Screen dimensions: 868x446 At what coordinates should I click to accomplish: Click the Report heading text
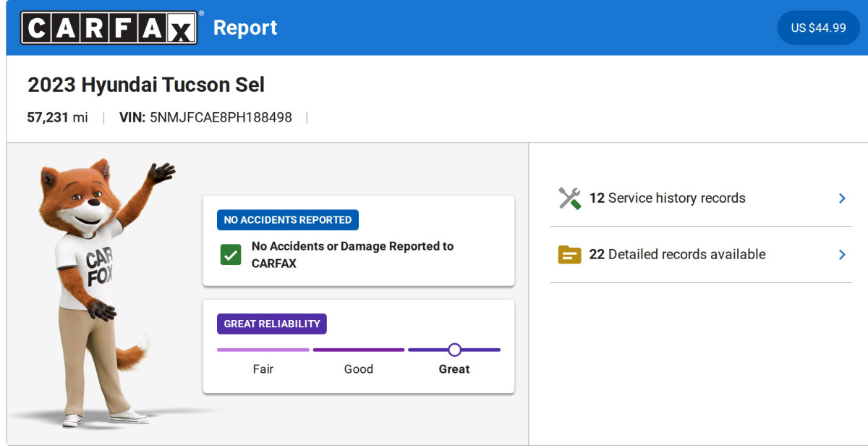point(245,28)
